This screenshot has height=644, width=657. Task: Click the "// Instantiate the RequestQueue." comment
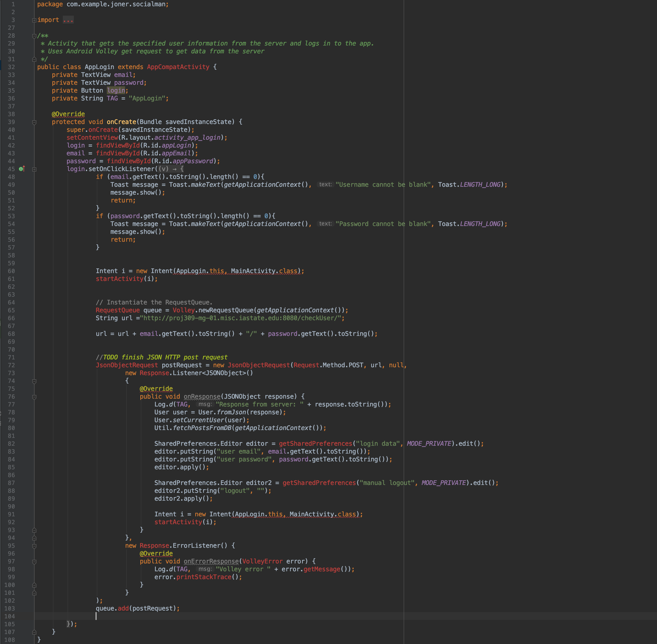pyautogui.click(x=154, y=302)
